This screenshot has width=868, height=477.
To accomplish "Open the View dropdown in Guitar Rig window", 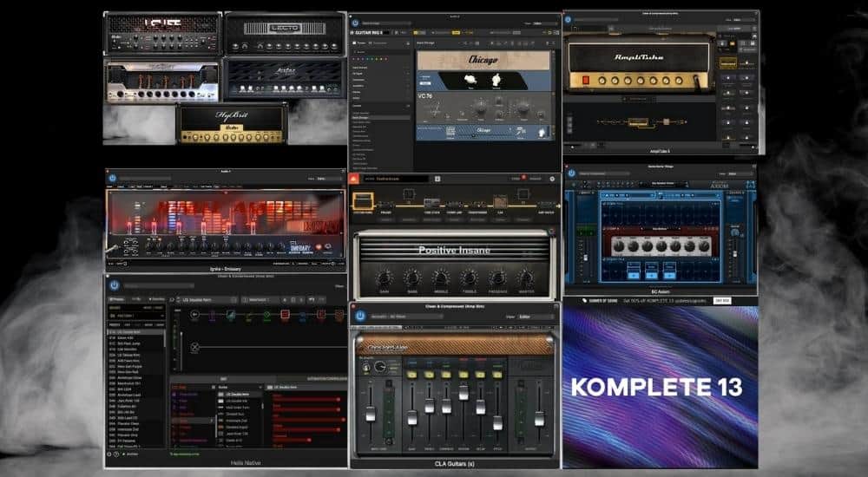I will click(544, 23).
